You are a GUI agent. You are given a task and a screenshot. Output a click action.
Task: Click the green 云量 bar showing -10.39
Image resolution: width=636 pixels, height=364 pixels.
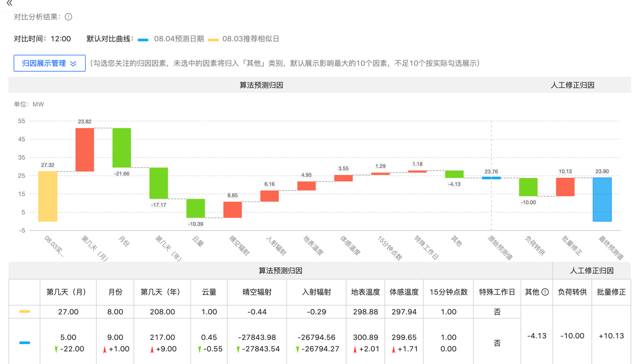tap(196, 208)
